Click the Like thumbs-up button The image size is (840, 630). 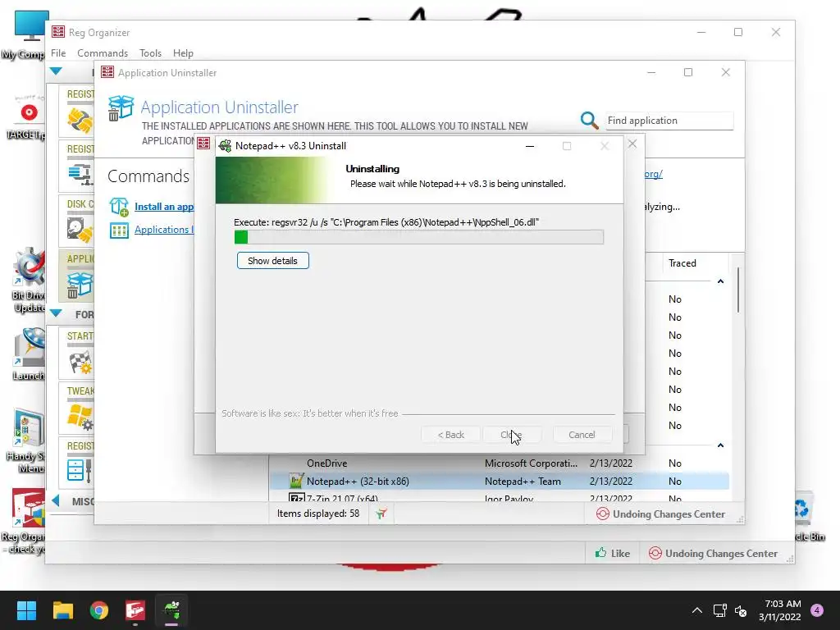pos(612,554)
